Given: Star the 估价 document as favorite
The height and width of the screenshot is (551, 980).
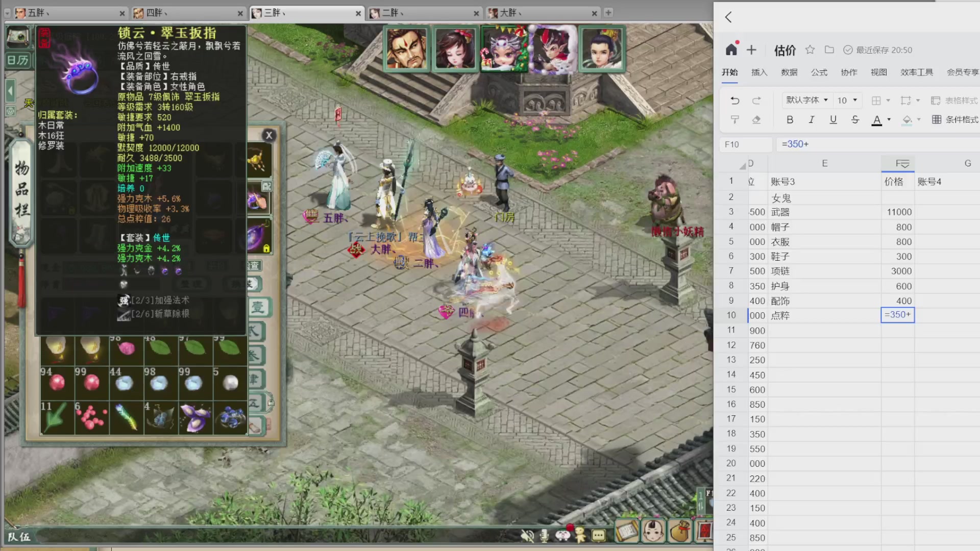Looking at the screenshot, I should coord(810,49).
